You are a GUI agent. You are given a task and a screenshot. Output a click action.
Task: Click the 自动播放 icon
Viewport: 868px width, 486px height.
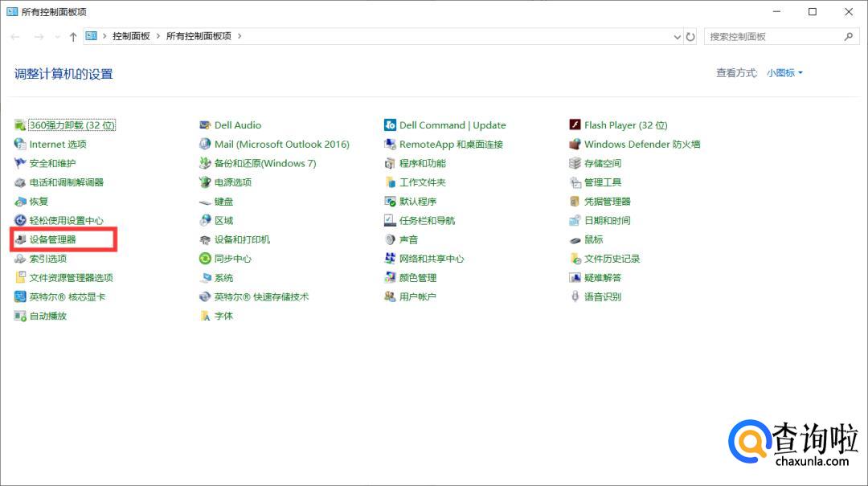click(x=20, y=316)
